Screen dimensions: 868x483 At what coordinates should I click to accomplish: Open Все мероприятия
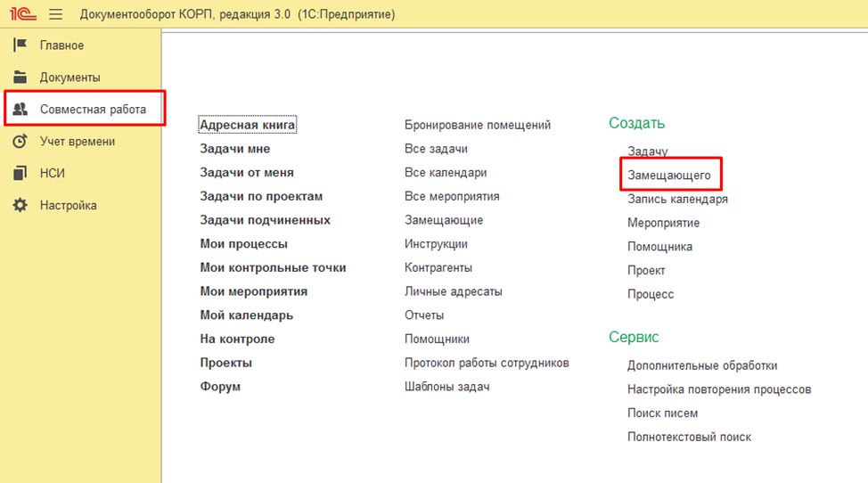(x=452, y=196)
